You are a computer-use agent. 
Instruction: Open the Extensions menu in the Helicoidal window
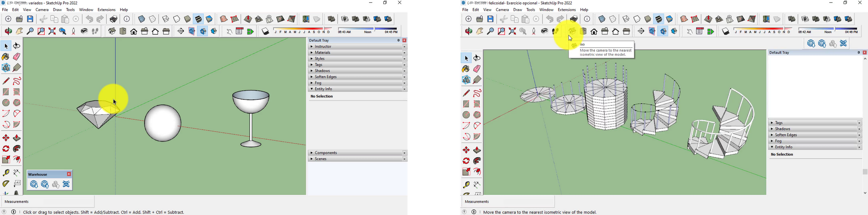click(x=566, y=10)
